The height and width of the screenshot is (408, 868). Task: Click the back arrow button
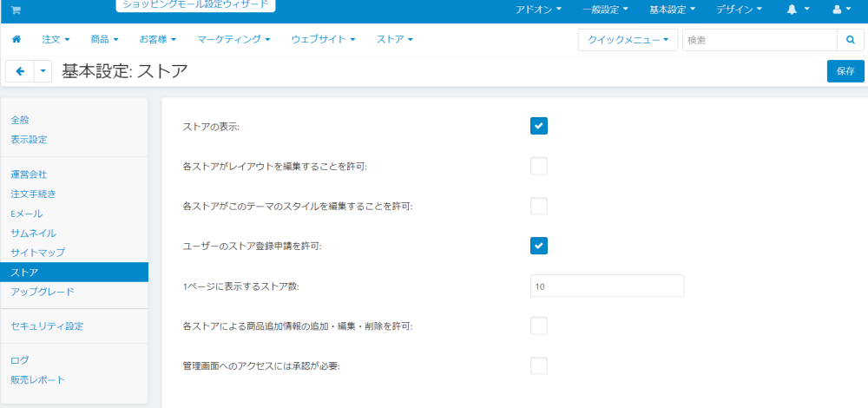(x=19, y=71)
